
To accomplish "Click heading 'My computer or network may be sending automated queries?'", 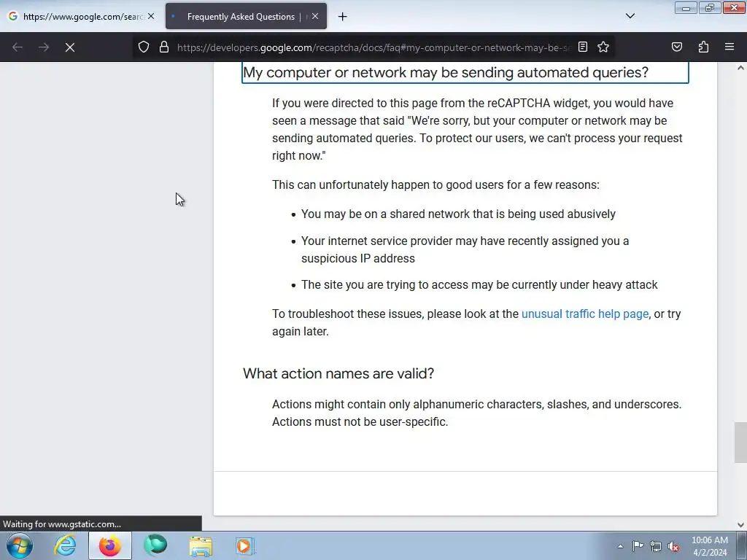I will click(x=446, y=72).
